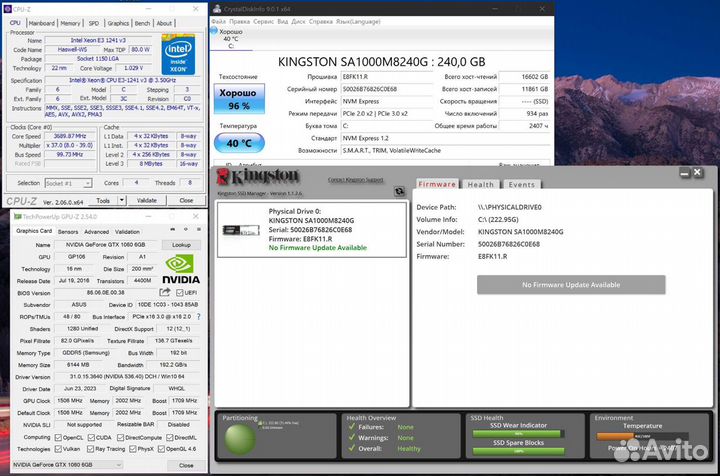
Task: Click the No Firmware Update Available button
Action: coord(571,285)
